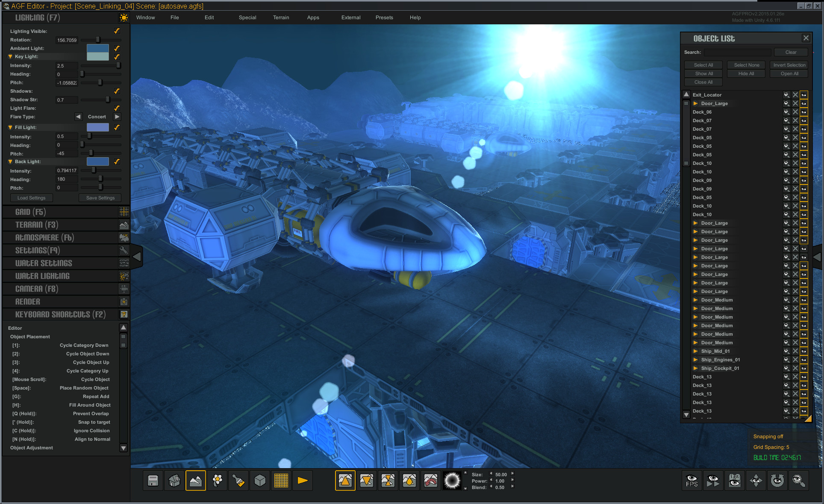This screenshot has width=824, height=504.
Task: Open the Terrain menu
Action: (281, 18)
